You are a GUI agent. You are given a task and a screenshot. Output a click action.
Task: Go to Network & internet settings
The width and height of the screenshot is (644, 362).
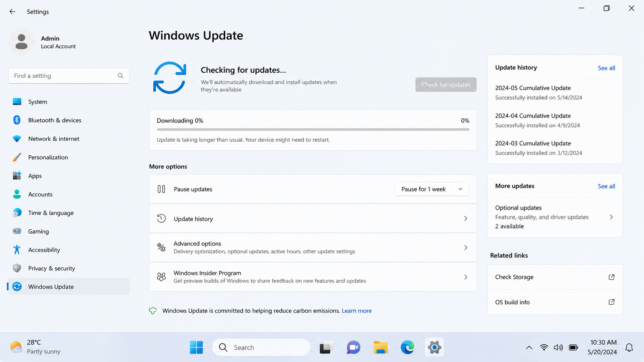tap(69, 138)
